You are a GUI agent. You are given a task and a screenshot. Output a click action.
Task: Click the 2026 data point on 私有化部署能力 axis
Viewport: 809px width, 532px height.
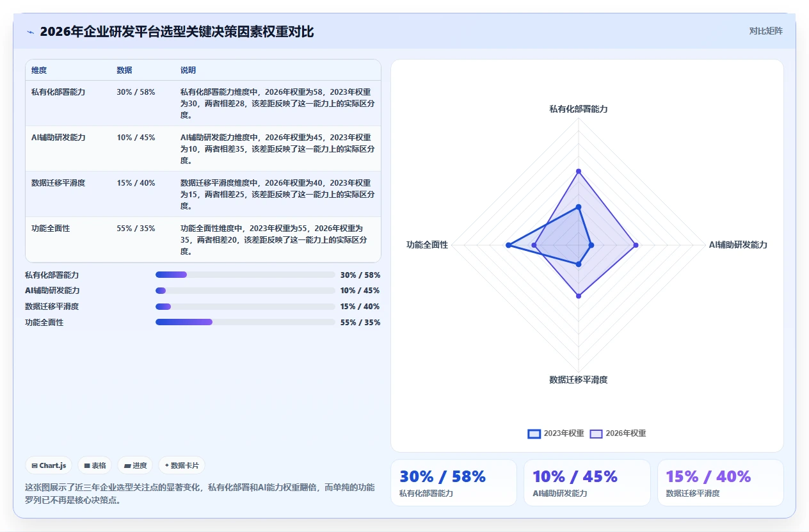coord(579,171)
